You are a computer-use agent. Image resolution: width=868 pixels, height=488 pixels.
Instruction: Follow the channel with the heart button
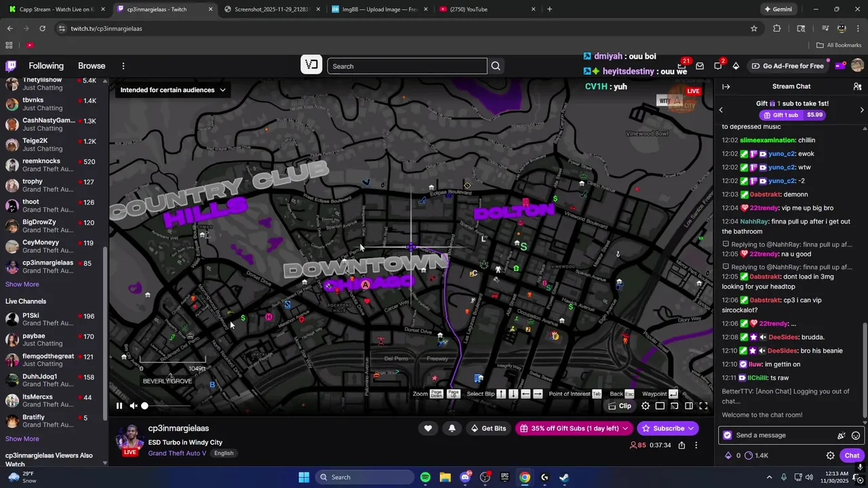pos(428,428)
